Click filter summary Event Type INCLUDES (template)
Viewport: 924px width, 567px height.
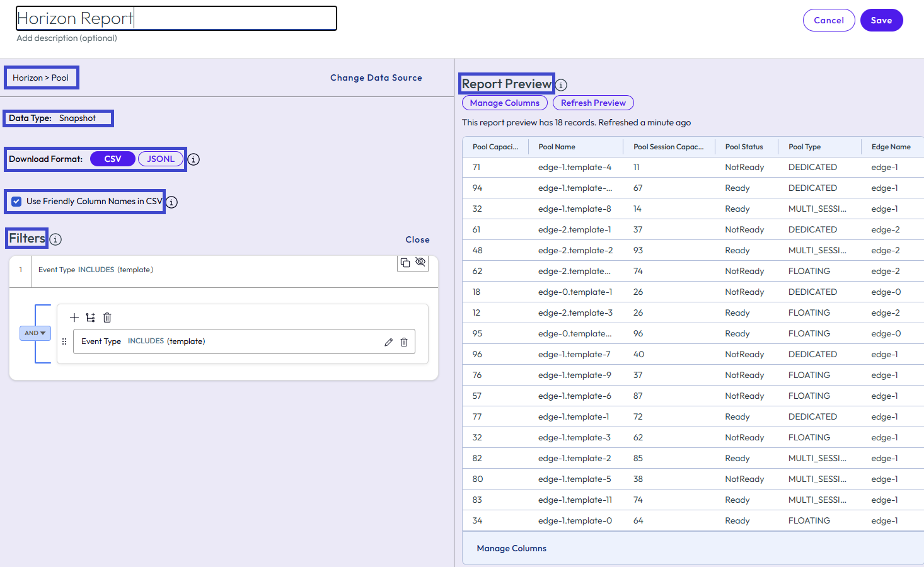click(x=96, y=270)
